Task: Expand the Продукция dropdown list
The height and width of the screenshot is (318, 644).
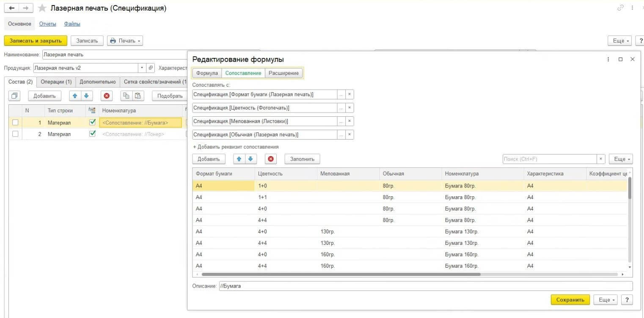Action: click(142, 68)
